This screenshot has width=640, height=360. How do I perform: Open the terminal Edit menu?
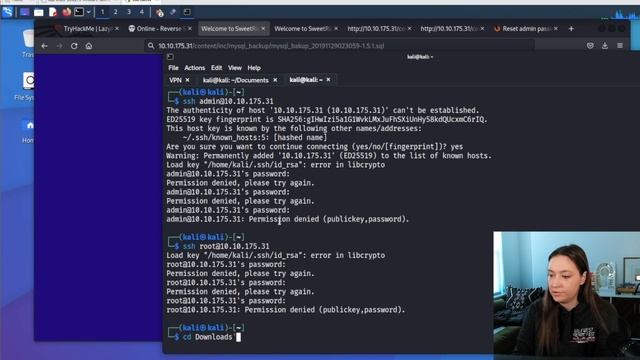tap(217, 68)
